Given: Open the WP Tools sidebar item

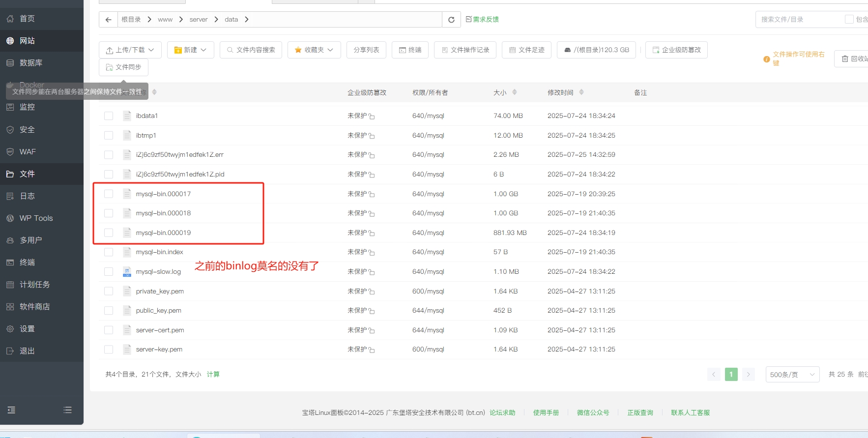Looking at the screenshot, I should (41, 218).
